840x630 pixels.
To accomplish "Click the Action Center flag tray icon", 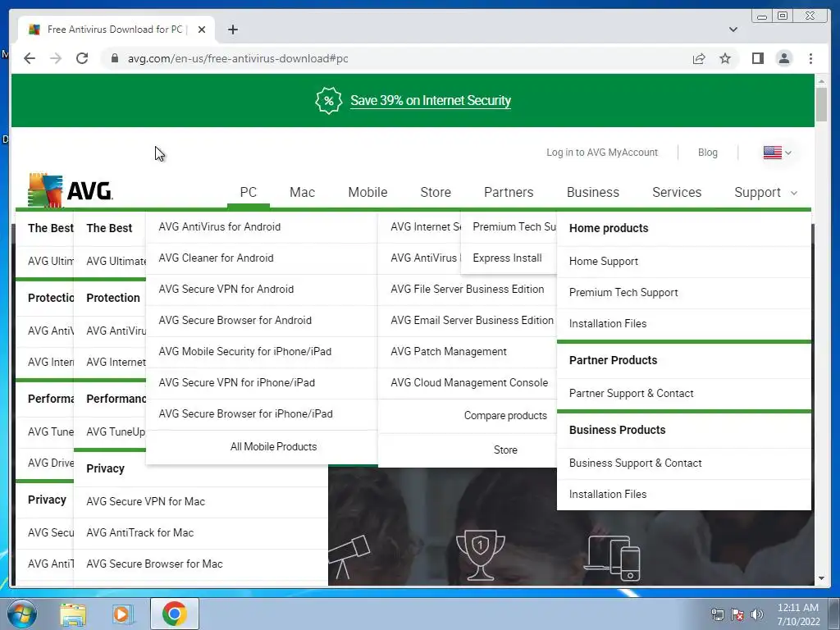I will (x=737, y=614).
